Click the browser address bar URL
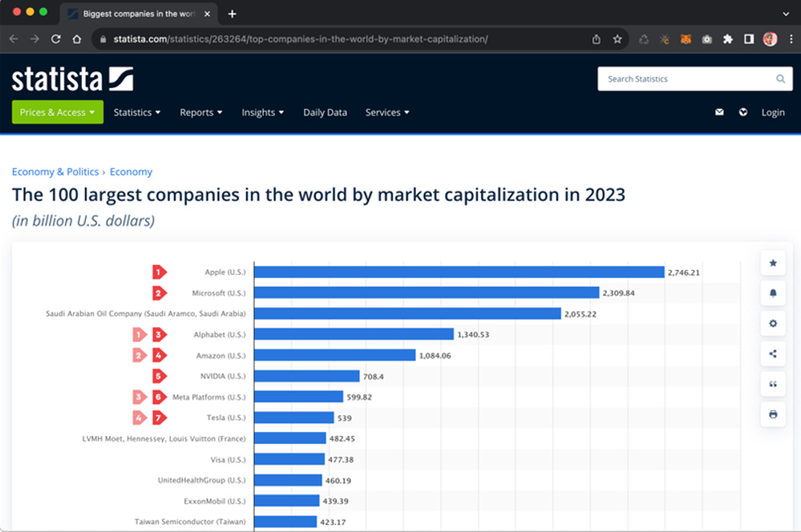 pyautogui.click(x=300, y=38)
